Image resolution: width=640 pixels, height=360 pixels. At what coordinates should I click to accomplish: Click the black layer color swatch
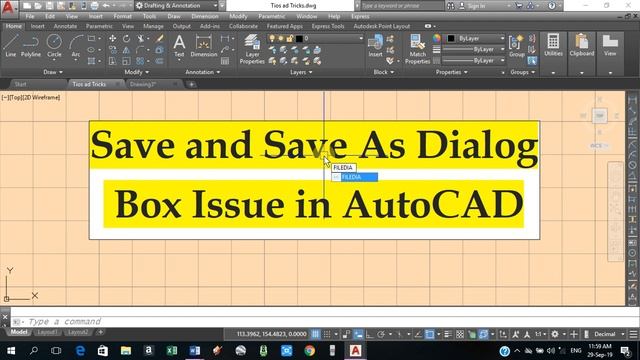299,38
